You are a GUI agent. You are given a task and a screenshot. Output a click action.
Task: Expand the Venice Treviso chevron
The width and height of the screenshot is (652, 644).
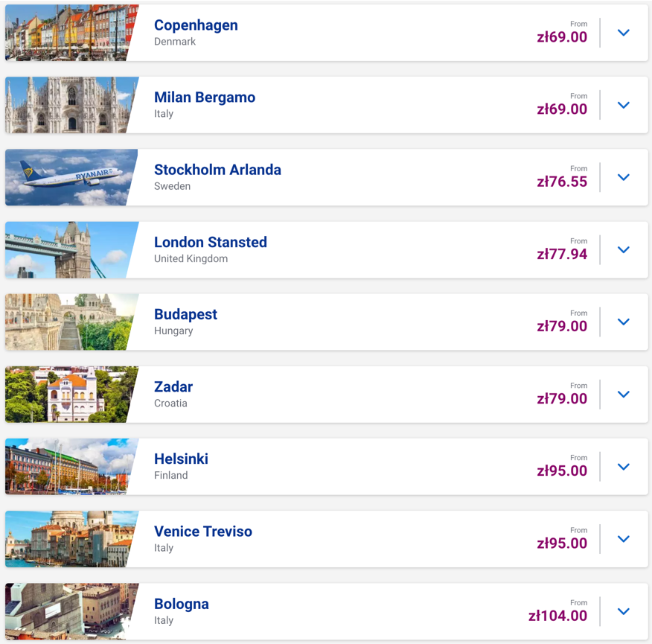[x=623, y=539]
